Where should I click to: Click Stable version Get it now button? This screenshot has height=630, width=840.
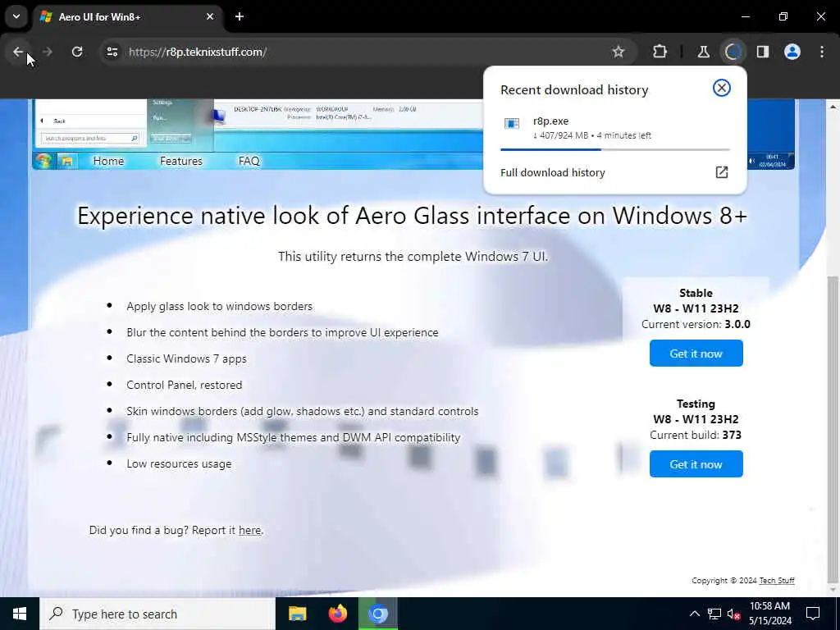[696, 353]
